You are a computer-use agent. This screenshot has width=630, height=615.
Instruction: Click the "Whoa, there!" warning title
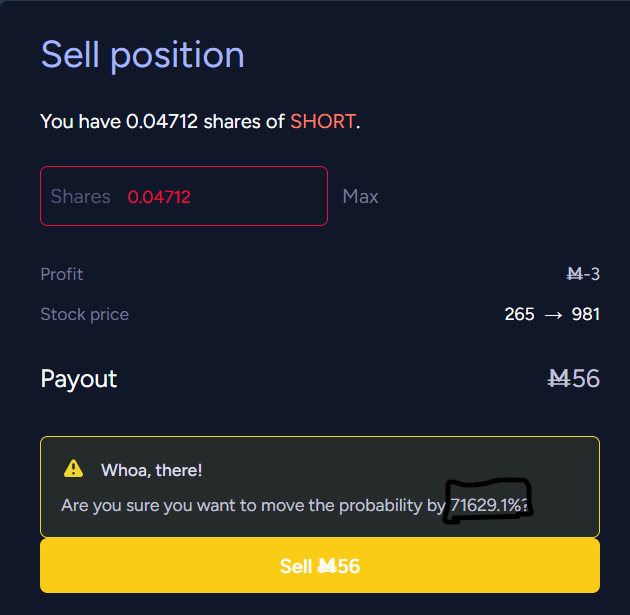coord(151,470)
